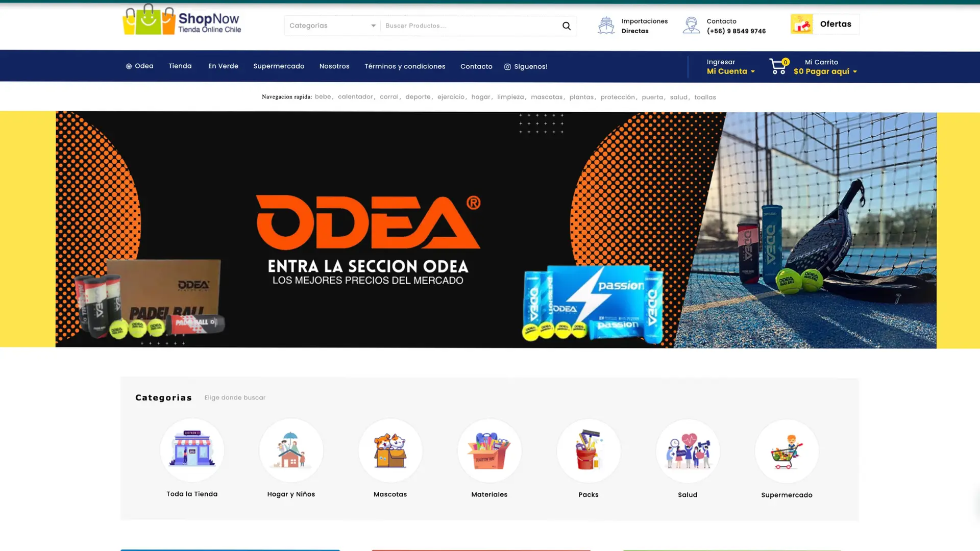
Task: Expand the Categorías dropdown
Action: 332,26
